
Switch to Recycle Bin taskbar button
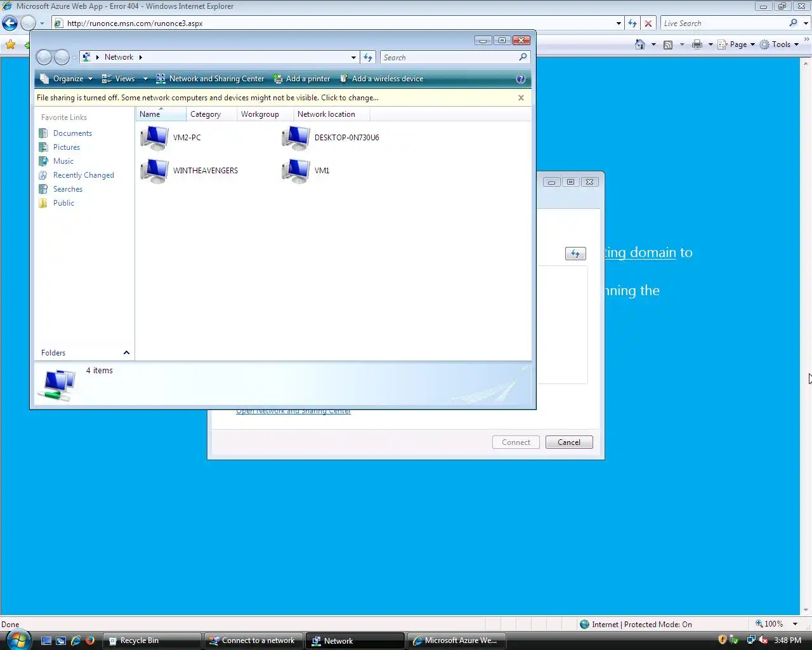click(152, 640)
